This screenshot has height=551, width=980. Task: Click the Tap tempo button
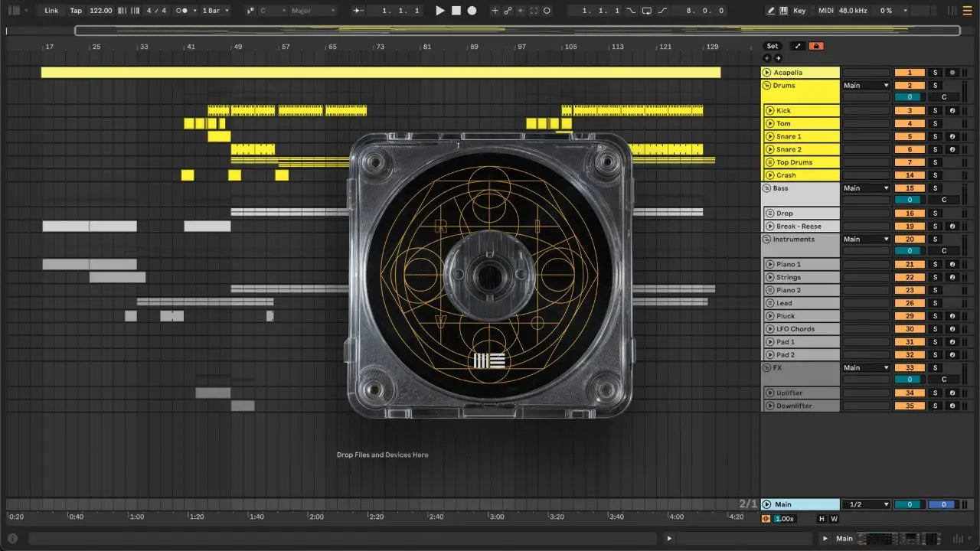[76, 11]
